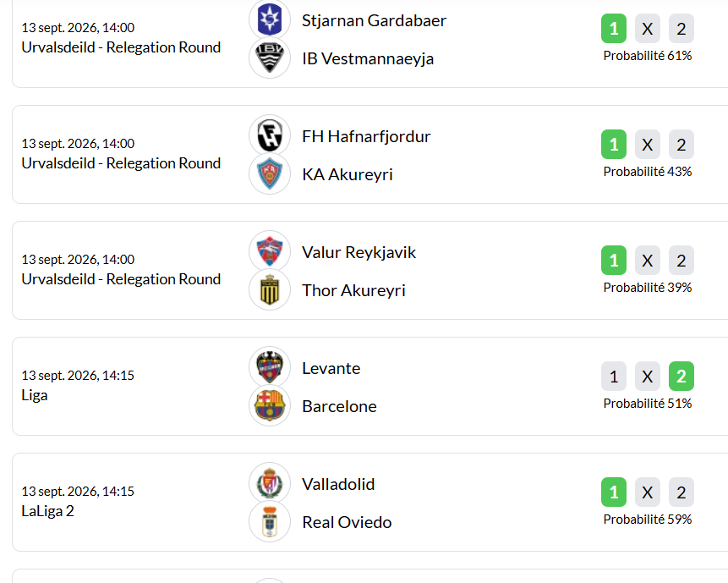This screenshot has width=728, height=583.
Task: Click the Real Oviedo team name
Action: point(347,522)
